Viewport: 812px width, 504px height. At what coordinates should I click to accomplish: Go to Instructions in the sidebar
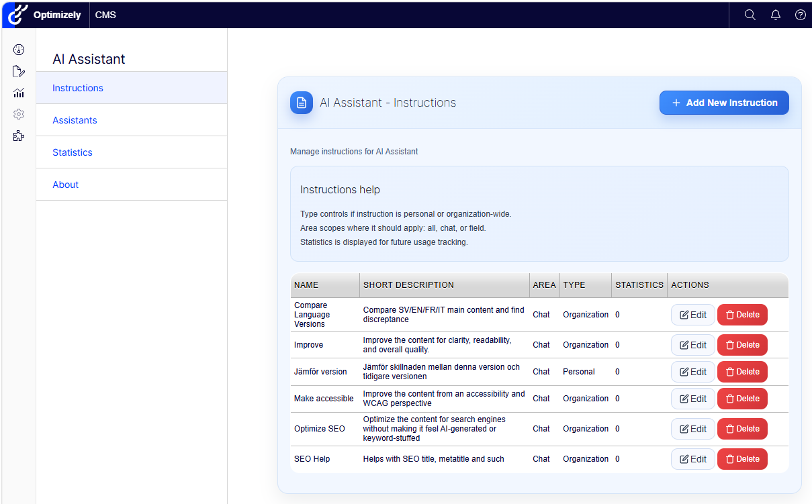coord(132,88)
